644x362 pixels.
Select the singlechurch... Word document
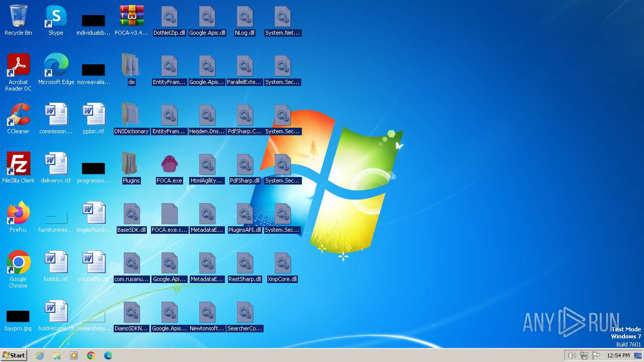pyautogui.click(x=94, y=217)
